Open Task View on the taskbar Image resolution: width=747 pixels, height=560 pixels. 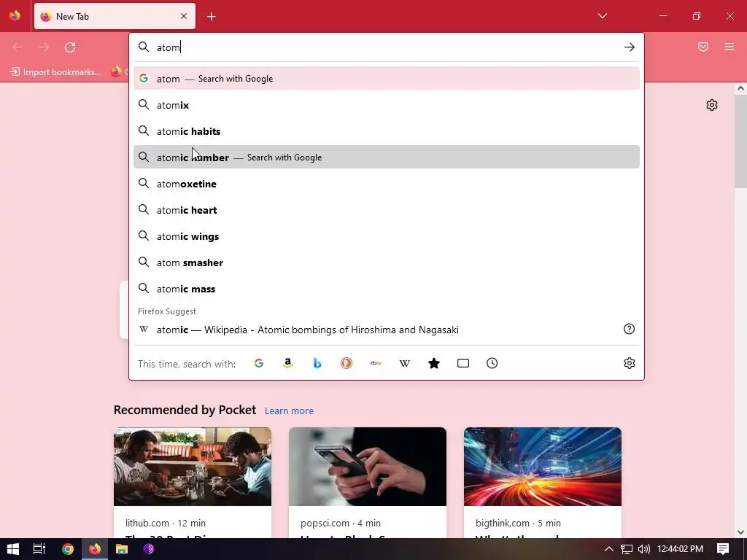point(39,549)
